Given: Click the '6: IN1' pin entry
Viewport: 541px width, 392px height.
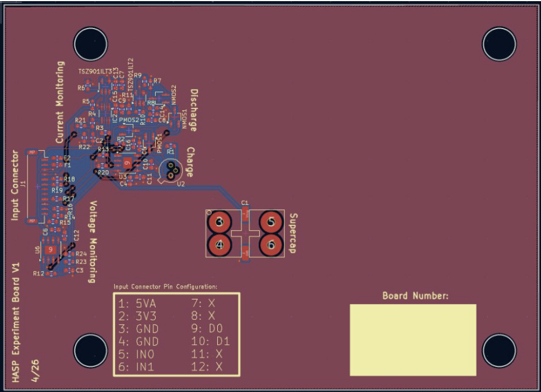Looking at the screenshot, I should coord(136,367).
